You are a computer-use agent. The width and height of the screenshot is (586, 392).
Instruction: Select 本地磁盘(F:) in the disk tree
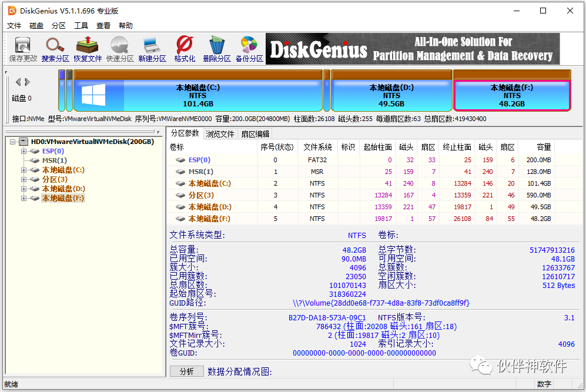63,198
